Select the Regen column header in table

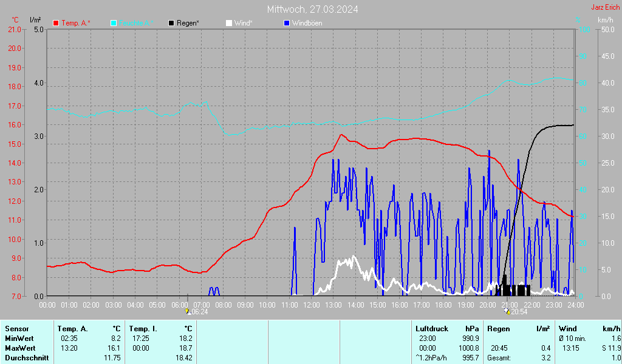499,329
